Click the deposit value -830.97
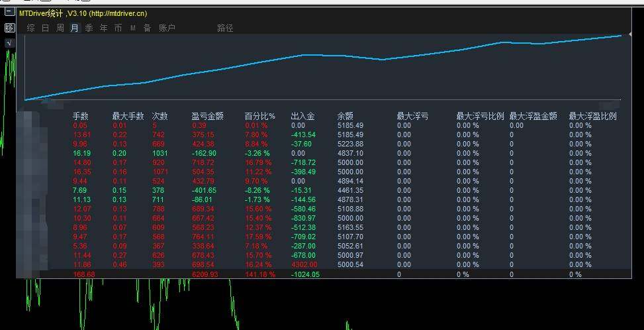Viewport: 644px width, 330px height. (x=303, y=218)
